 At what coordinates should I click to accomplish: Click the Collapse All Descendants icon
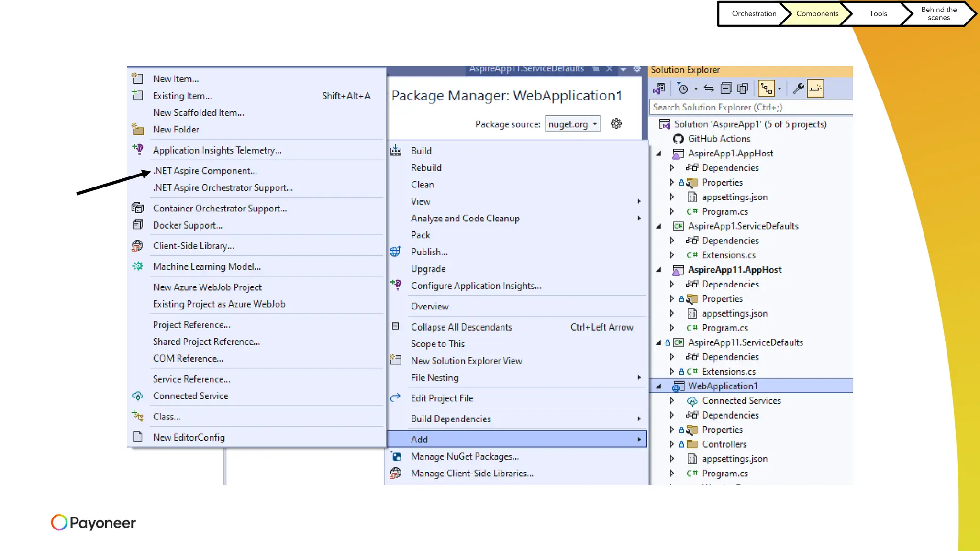point(396,327)
